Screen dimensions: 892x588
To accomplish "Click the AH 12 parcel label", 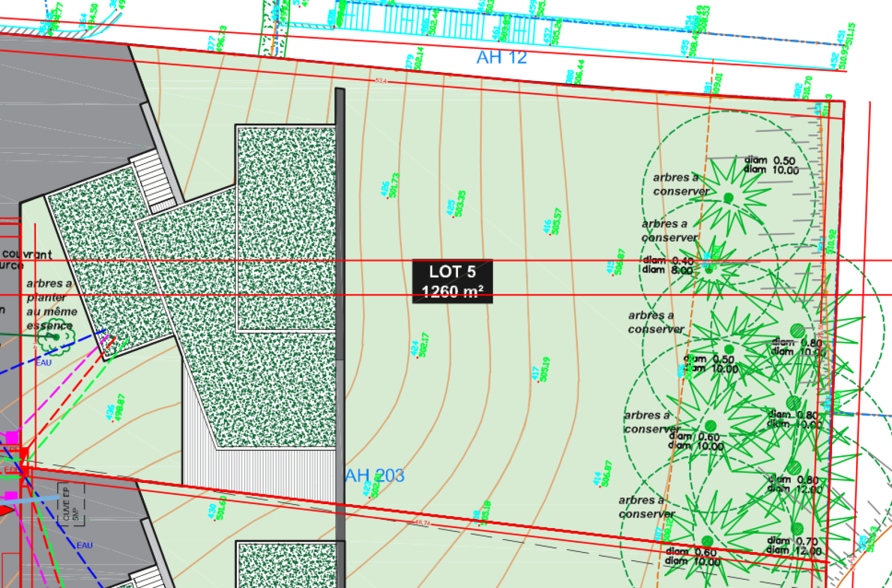I will point(502,57).
